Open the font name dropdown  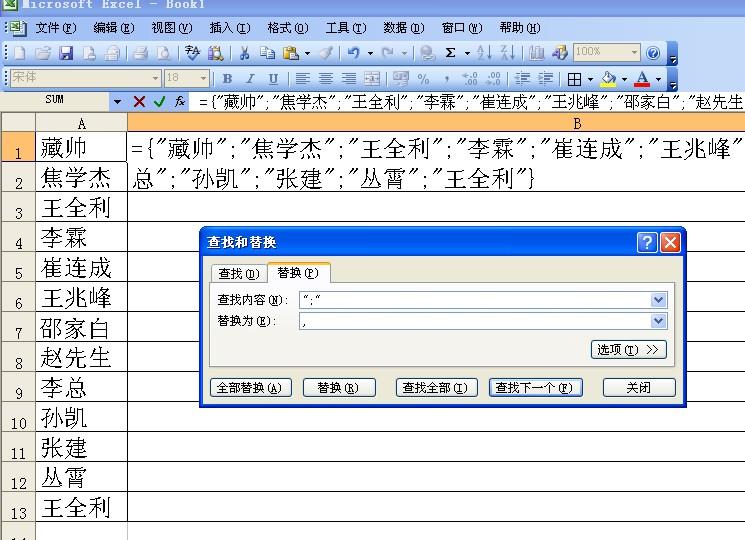pyautogui.click(x=155, y=78)
